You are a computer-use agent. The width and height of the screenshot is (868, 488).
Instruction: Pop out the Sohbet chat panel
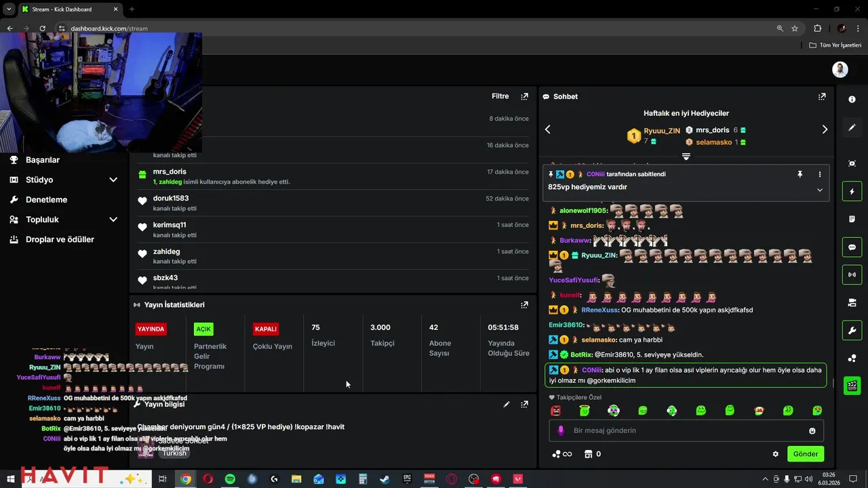pos(822,96)
